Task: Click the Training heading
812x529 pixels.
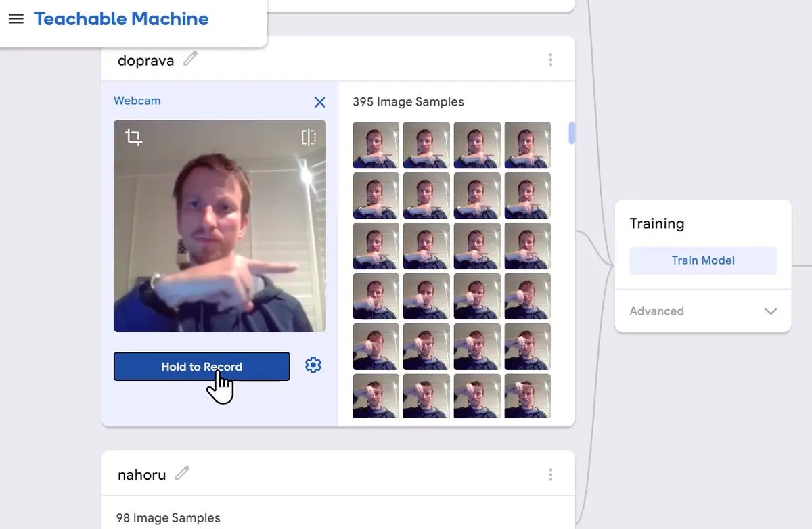Action: pyautogui.click(x=657, y=224)
